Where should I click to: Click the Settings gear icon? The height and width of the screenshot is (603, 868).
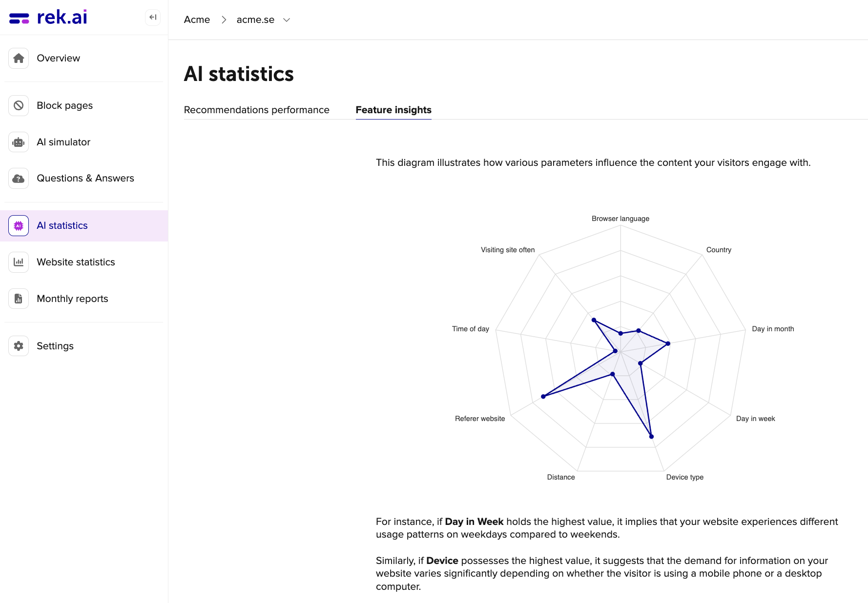(x=19, y=346)
